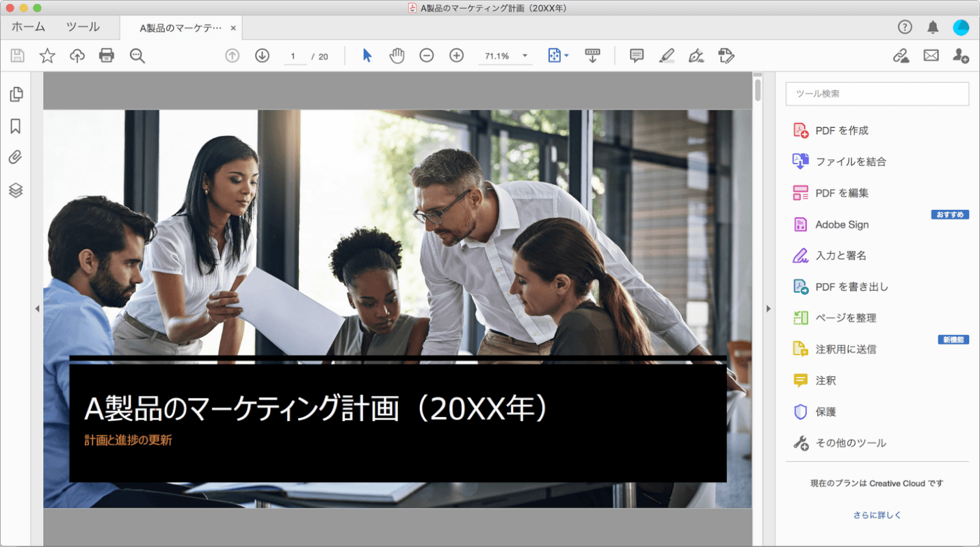This screenshot has height=547, width=980.
Task: Open the PDF を編集 tool
Action: [841, 193]
